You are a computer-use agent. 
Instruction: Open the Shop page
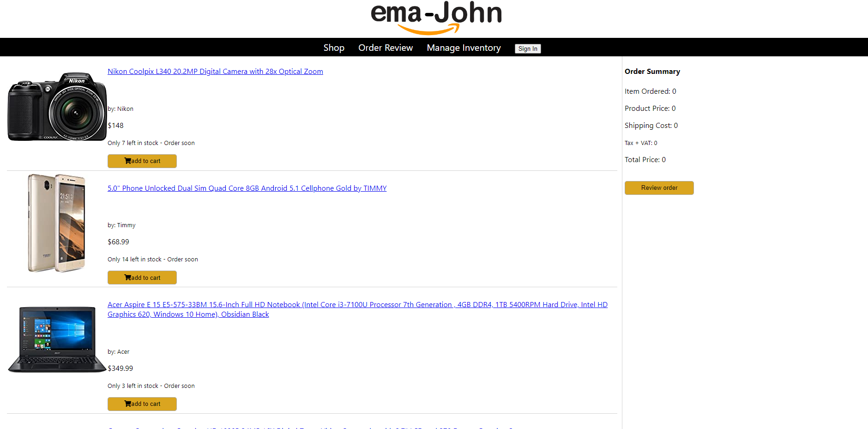(334, 48)
